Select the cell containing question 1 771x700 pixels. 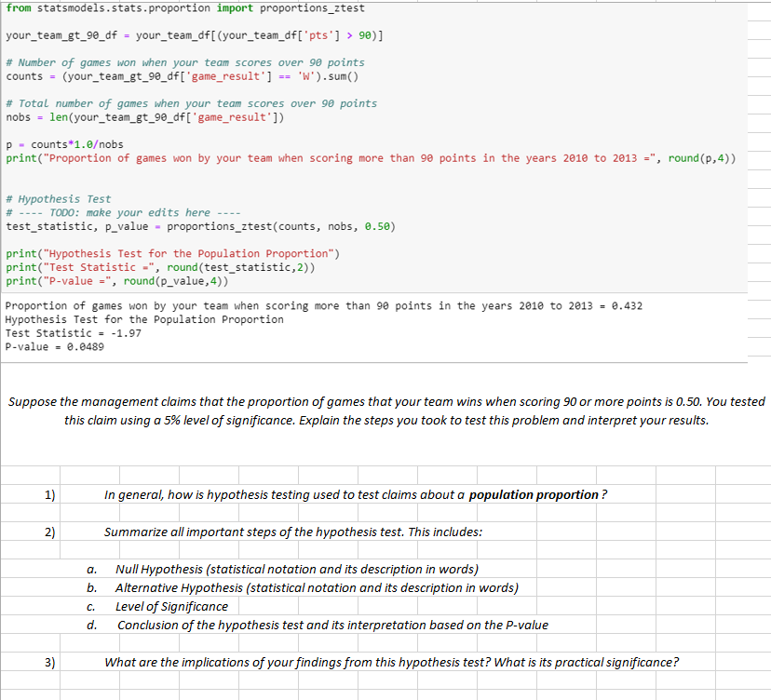coord(46,494)
